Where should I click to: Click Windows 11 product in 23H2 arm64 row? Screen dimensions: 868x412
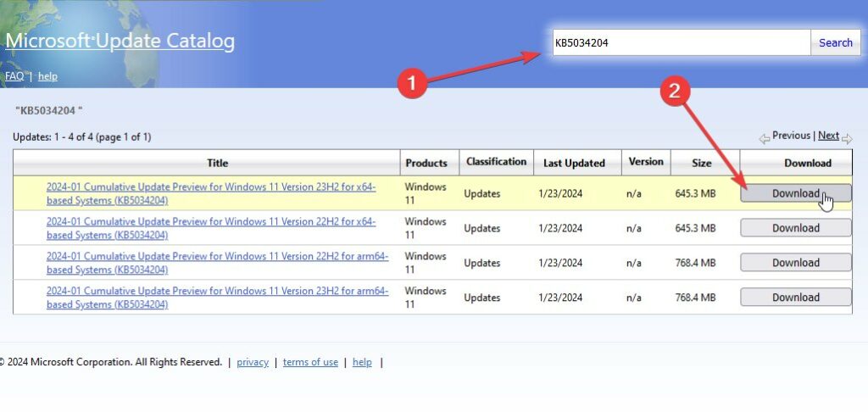pos(426,298)
